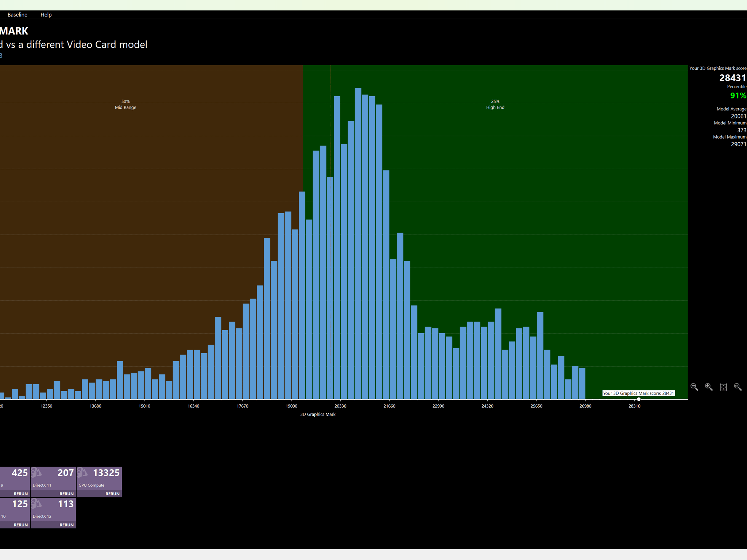Click the '25% High End' chart label
This screenshot has height=560, width=747.
tap(495, 104)
